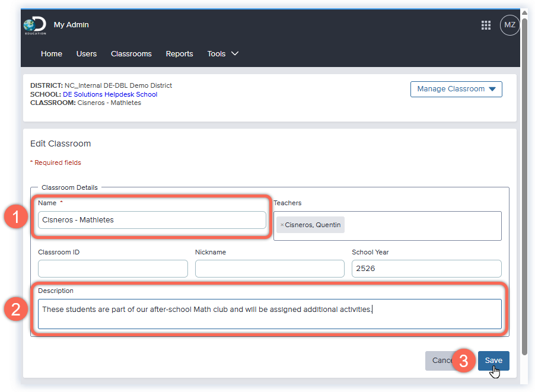This screenshot has width=535, height=392.
Task: Open the apps grid waffle icon
Action: pos(486,25)
